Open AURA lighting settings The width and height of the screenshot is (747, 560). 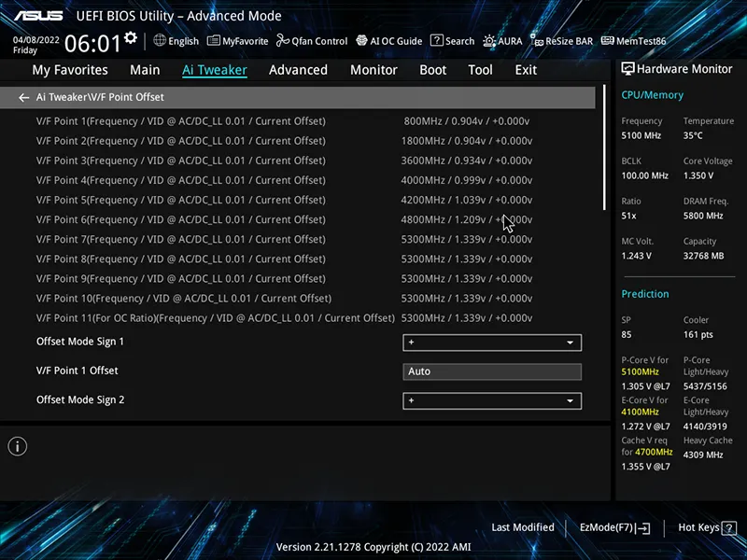502,41
